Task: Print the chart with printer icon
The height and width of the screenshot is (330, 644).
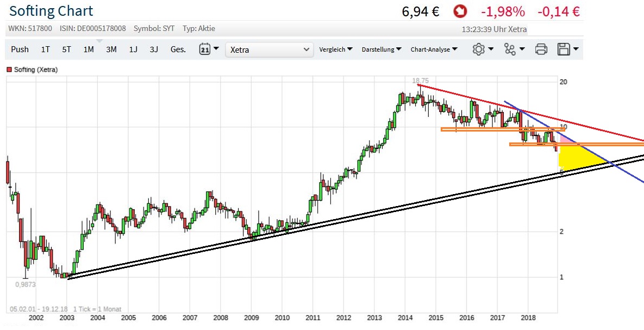Action: pos(541,49)
